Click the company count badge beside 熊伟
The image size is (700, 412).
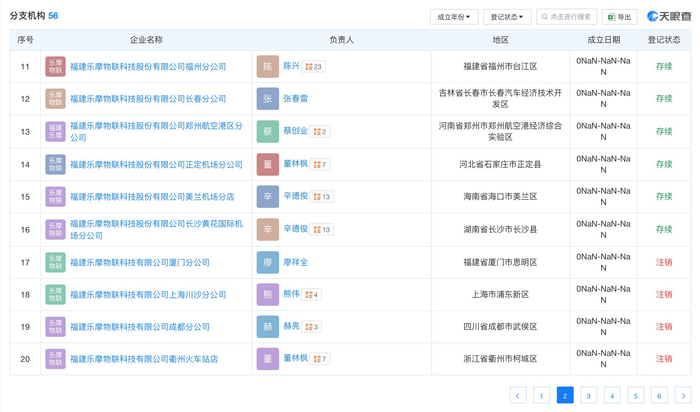(x=310, y=295)
